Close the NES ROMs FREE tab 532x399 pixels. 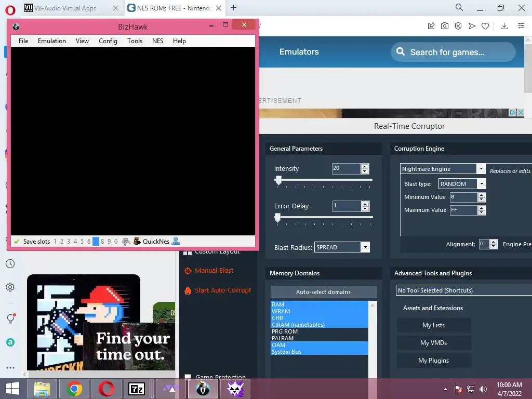coord(219,8)
